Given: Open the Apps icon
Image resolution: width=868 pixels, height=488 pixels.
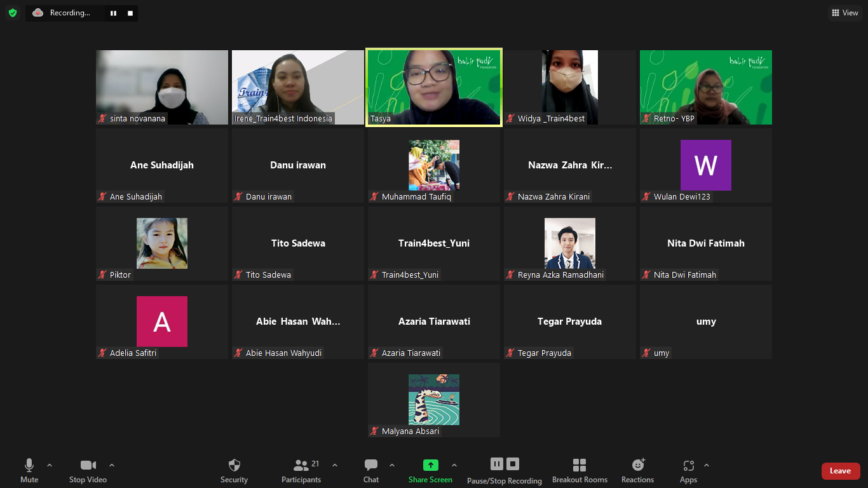Looking at the screenshot, I should pos(688,466).
